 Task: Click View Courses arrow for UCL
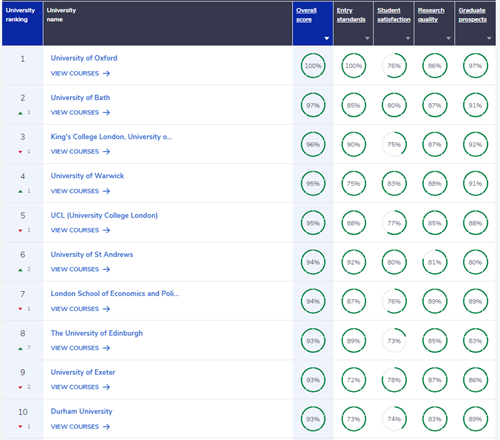tap(106, 230)
